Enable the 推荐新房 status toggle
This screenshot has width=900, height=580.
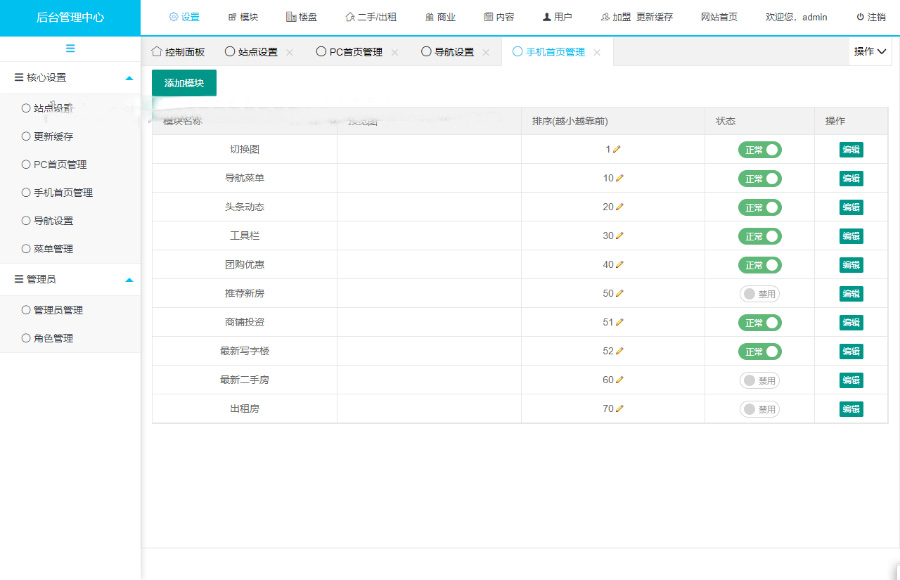pos(760,294)
